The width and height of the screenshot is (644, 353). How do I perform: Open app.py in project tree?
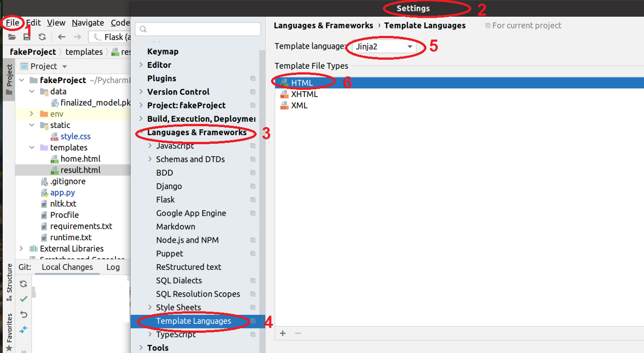click(x=62, y=193)
